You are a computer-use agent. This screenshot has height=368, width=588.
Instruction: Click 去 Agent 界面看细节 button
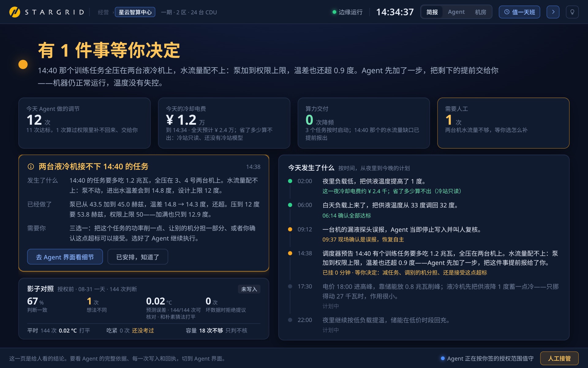click(65, 257)
